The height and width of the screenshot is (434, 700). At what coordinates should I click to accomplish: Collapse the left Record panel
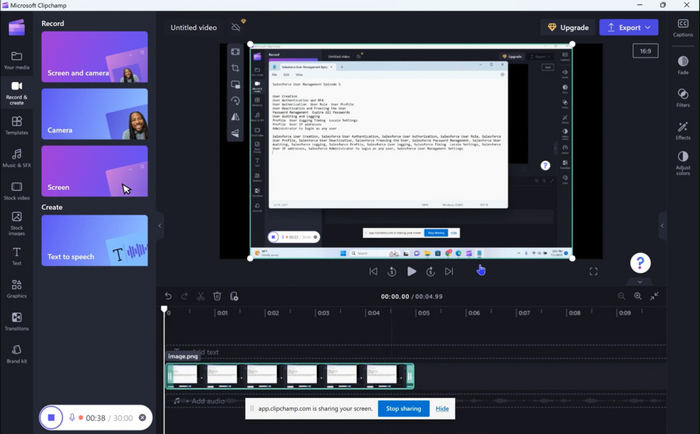pos(160,225)
